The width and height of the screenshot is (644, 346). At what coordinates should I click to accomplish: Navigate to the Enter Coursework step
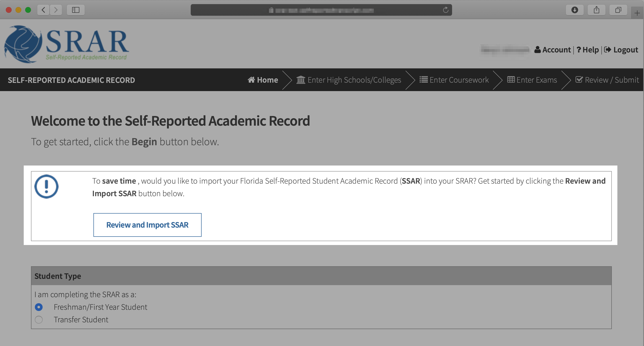(x=454, y=80)
